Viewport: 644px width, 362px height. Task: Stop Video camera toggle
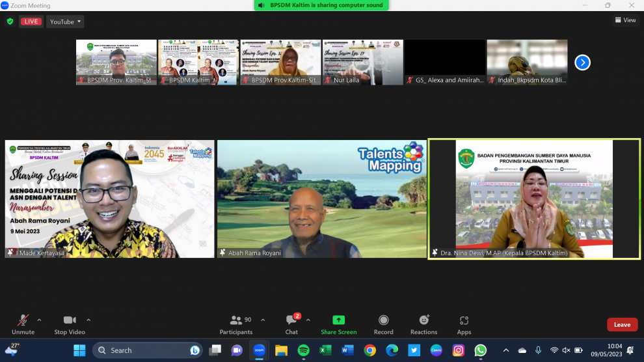70,324
